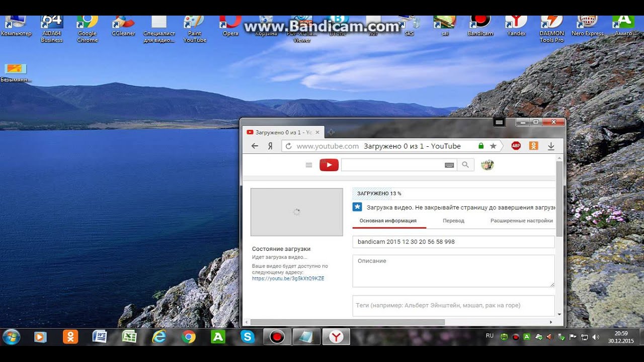This screenshot has width=644, height=362.
Task: Open Skype from the taskbar
Action: pos(248,337)
